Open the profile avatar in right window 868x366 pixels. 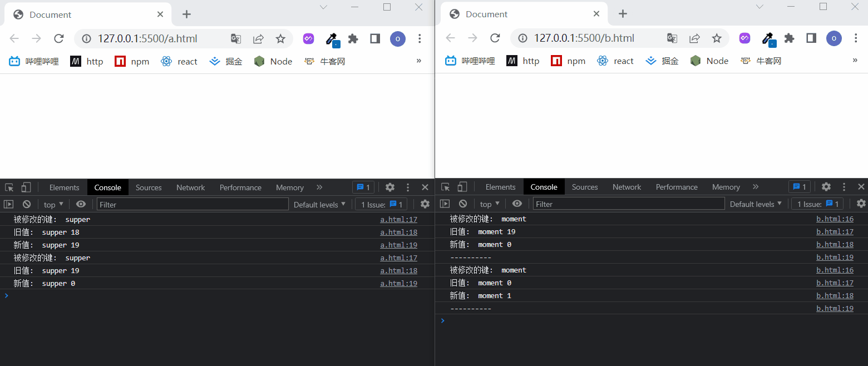(834, 38)
